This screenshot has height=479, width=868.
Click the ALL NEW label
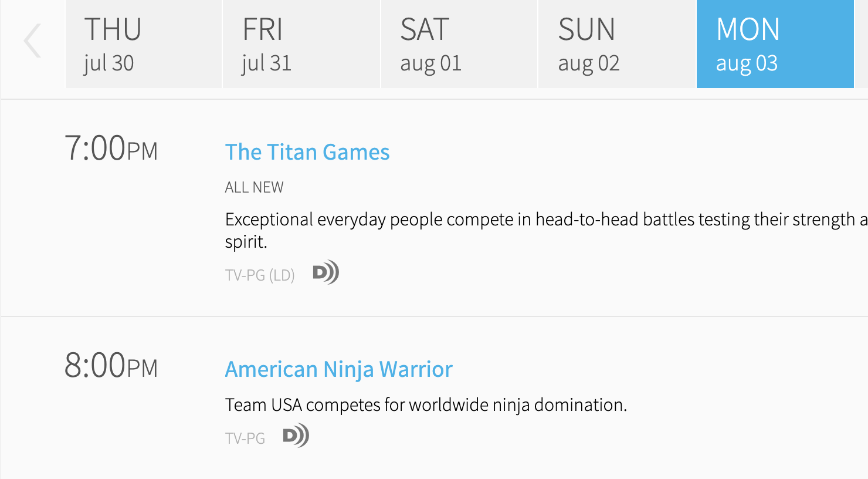[x=254, y=187]
